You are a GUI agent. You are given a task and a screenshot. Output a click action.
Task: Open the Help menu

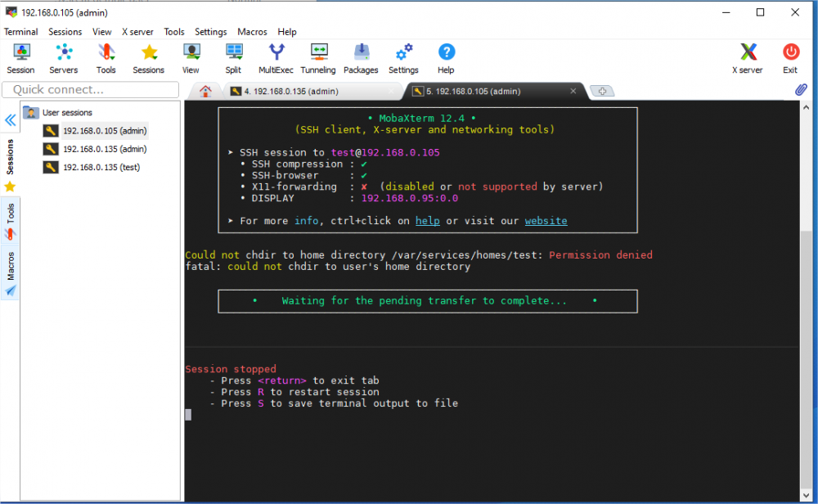287,32
